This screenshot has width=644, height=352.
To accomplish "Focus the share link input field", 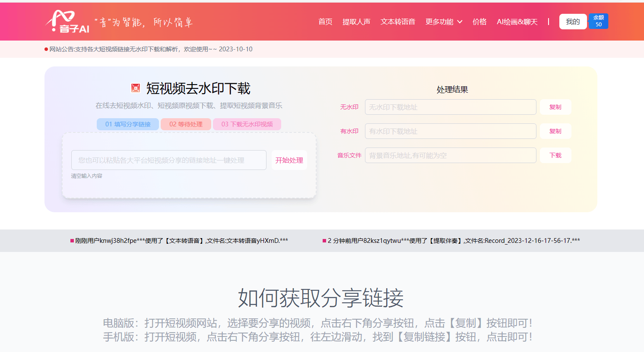I will [x=168, y=160].
